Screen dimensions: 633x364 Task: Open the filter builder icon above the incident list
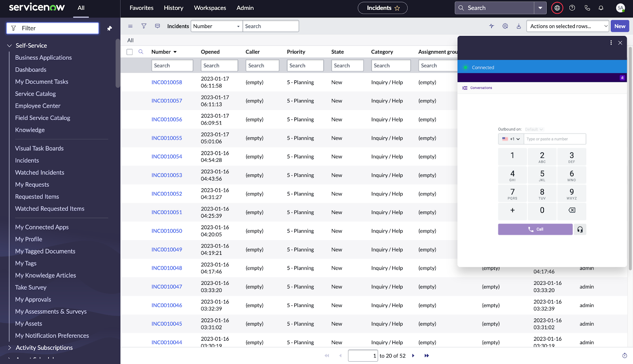pyautogui.click(x=144, y=26)
